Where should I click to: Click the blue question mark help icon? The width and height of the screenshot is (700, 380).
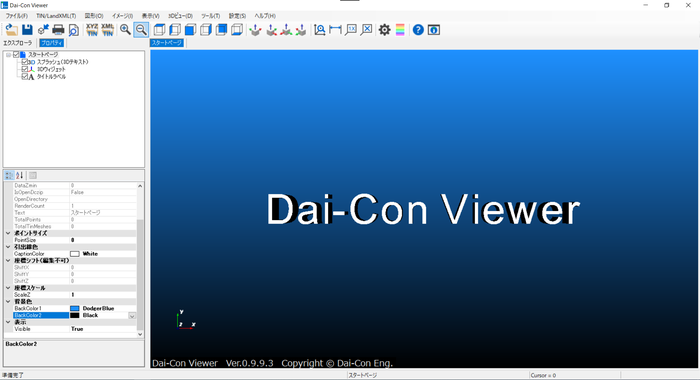click(x=418, y=30)
